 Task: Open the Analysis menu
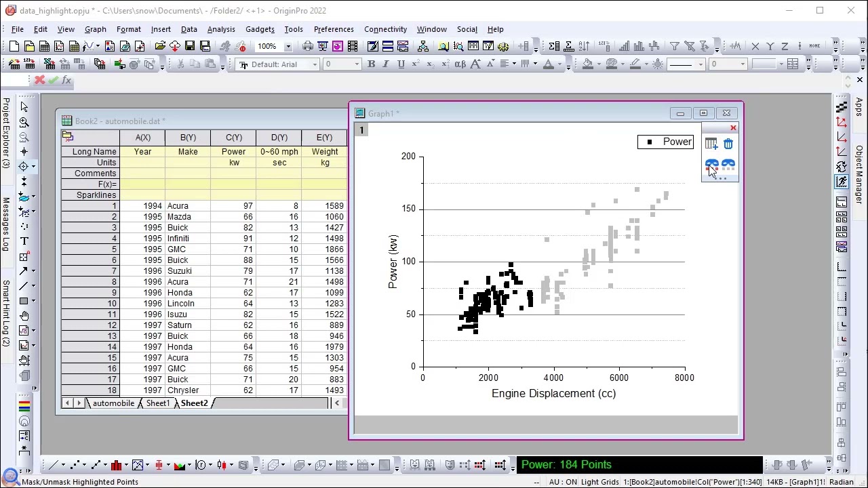click(x=221, y=29)
